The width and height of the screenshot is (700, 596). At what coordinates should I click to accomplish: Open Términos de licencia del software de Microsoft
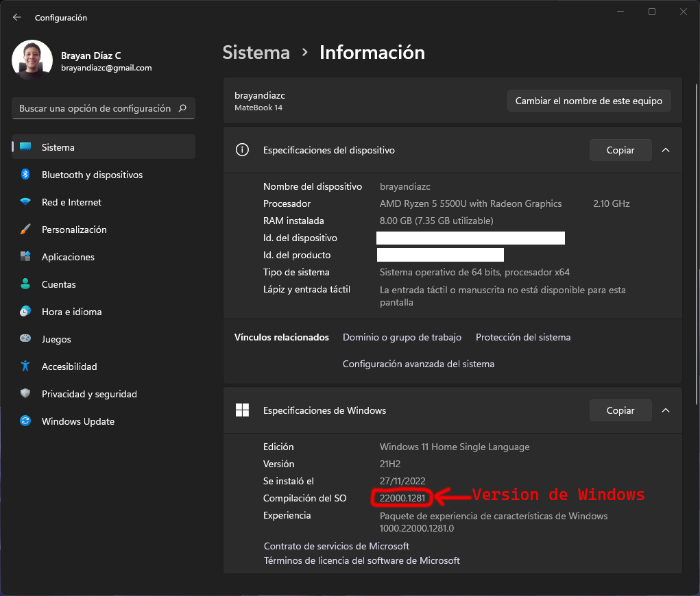pyautogui.click(x=361, y=560)
